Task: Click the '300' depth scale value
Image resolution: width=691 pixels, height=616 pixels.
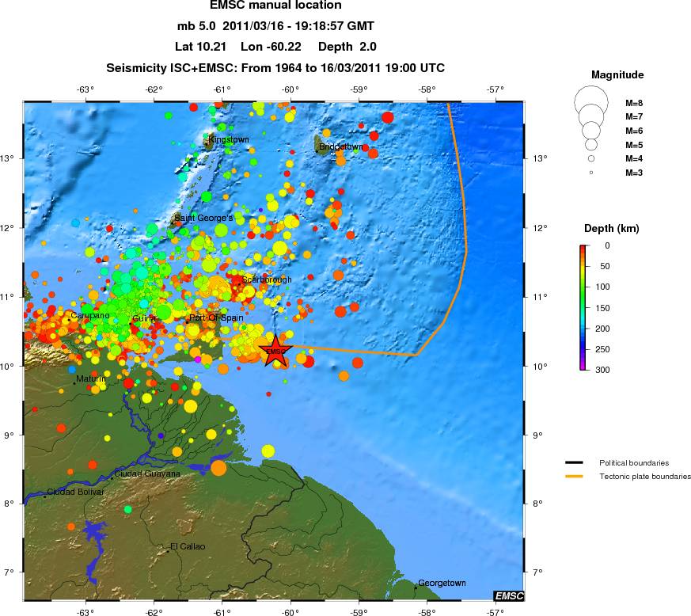Action: tap(602, 370)
